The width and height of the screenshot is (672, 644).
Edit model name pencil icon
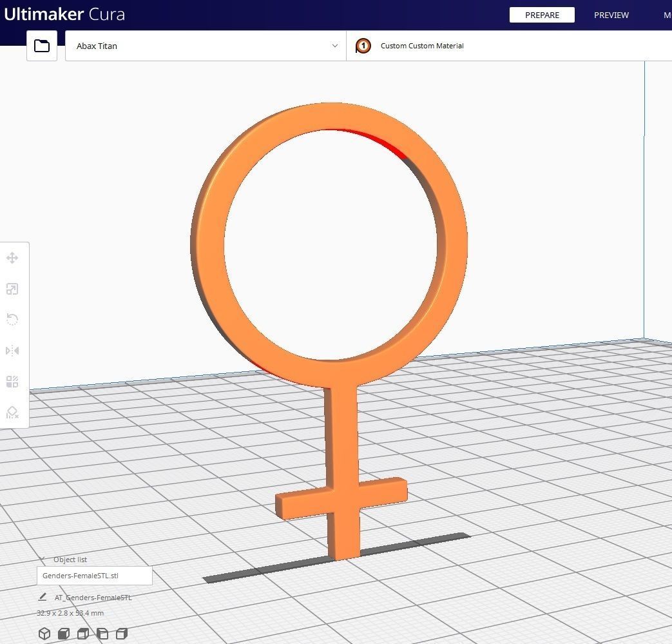pos(42,597)
